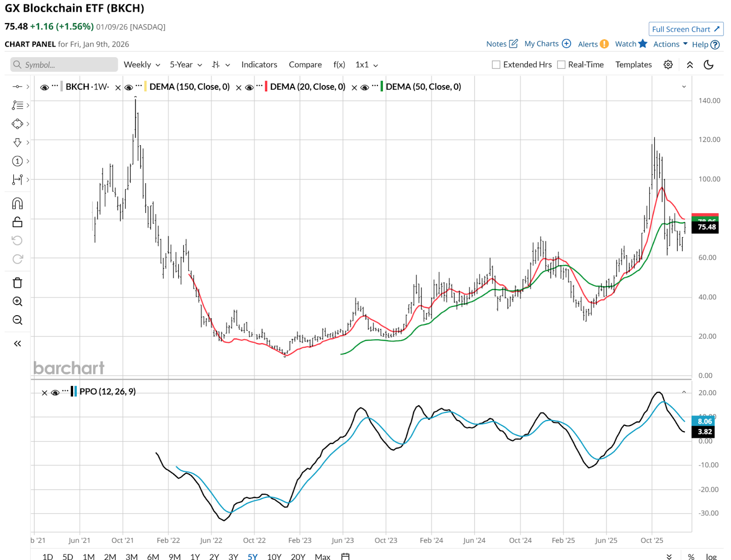Open the Actions dropdown menu
Screen dimensions: 731x560
point(670,44)
